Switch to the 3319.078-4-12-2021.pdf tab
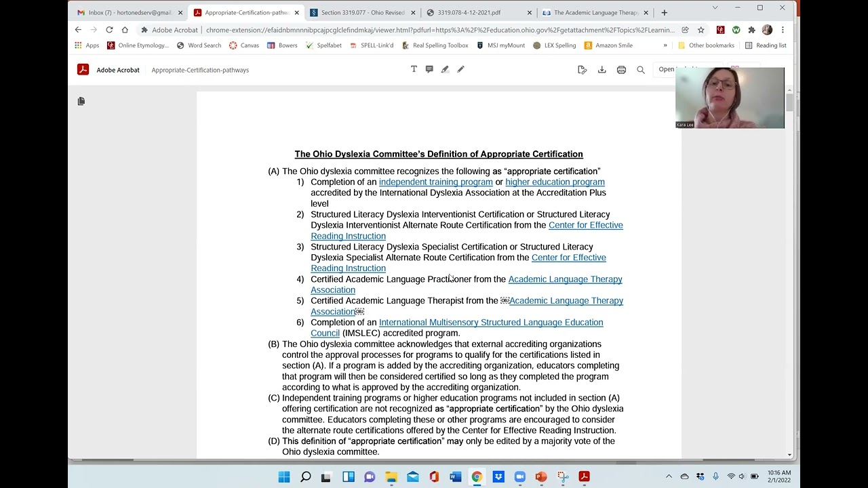Image resolution: width=868 pixels, height=488 pixels. (x=477, y=12)
